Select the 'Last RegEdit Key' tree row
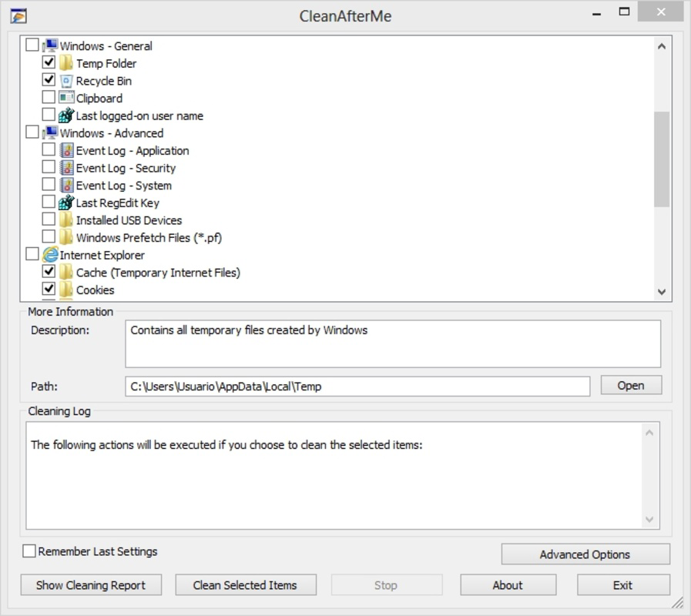Image resolution: width=691 pixels, height=616 pixels. [x=118, y=203]
